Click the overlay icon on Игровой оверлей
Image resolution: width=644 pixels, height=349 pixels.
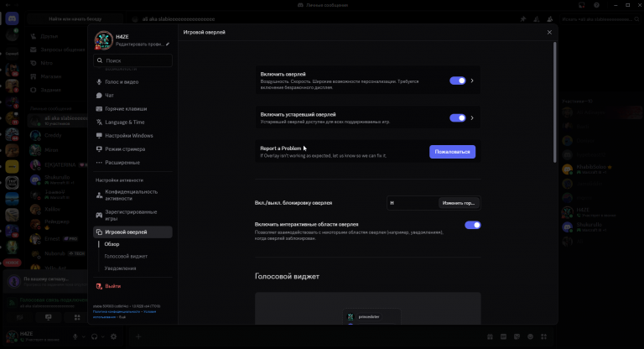tap(99, 232)
